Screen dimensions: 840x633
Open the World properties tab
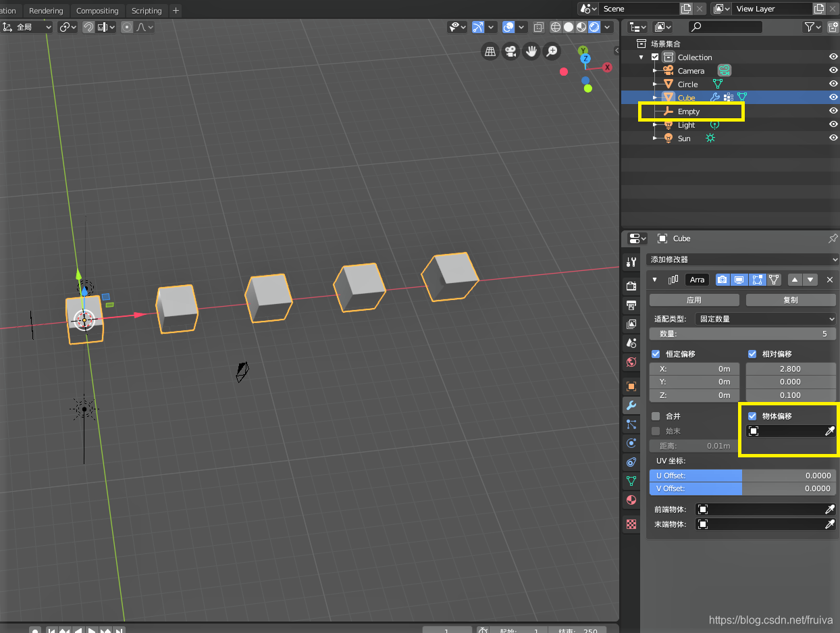coord(631,362)
